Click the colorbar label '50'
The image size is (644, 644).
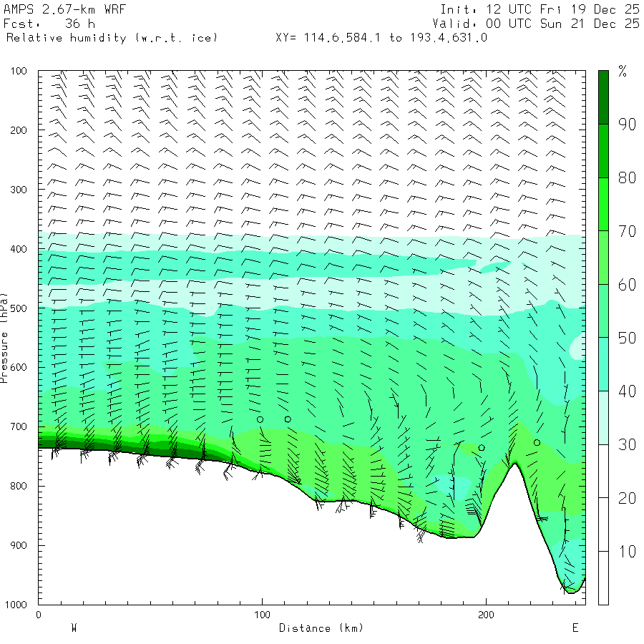(627, 338)
